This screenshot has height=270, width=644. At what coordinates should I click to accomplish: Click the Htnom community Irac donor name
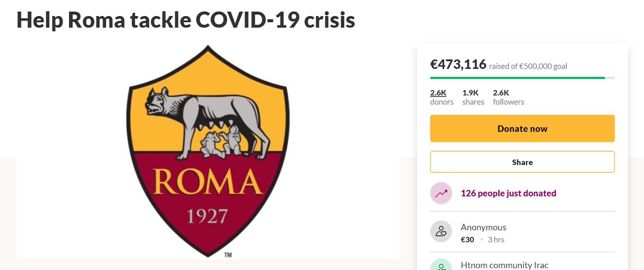click(504, 265)
